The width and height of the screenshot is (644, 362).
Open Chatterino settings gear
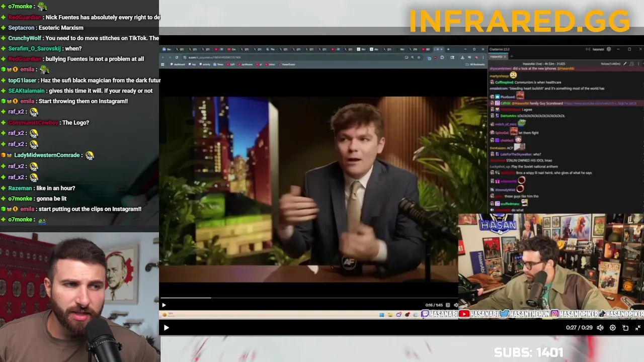click(609, 49)
